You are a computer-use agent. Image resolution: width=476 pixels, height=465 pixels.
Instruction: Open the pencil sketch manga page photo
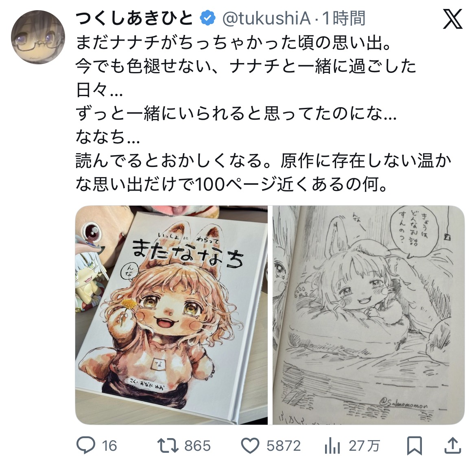point(369,315)
